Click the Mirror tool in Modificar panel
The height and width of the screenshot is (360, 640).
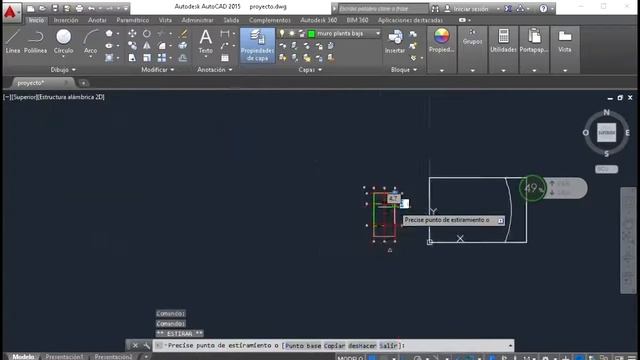147,45
